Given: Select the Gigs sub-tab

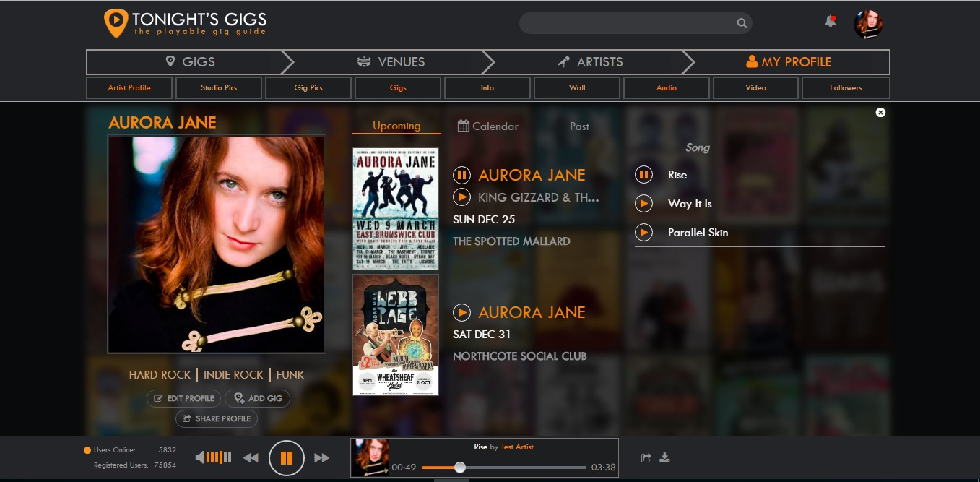Looking at the screenshot, I should [x=398, y=87].
